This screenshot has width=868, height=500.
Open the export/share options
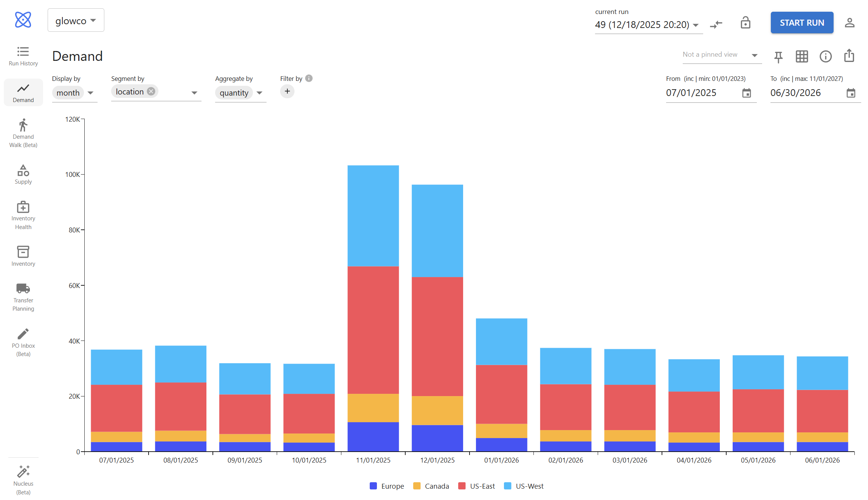(849, 56)
